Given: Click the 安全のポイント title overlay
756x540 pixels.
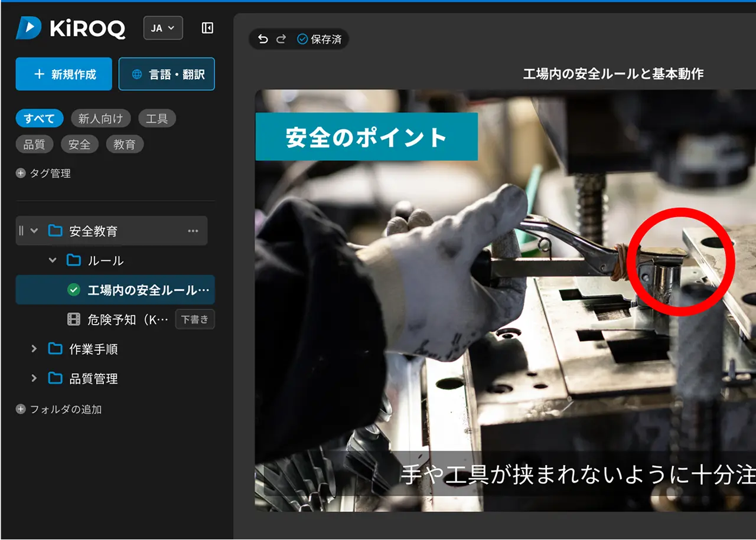Looking at the screenshot, I should pyautogui.click(x=367, y=137).
